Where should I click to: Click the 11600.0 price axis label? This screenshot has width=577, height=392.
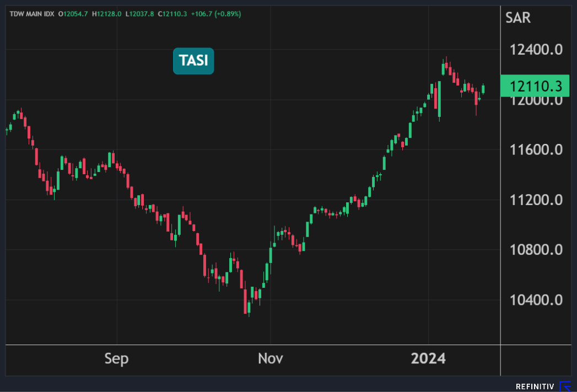(536, 150)
